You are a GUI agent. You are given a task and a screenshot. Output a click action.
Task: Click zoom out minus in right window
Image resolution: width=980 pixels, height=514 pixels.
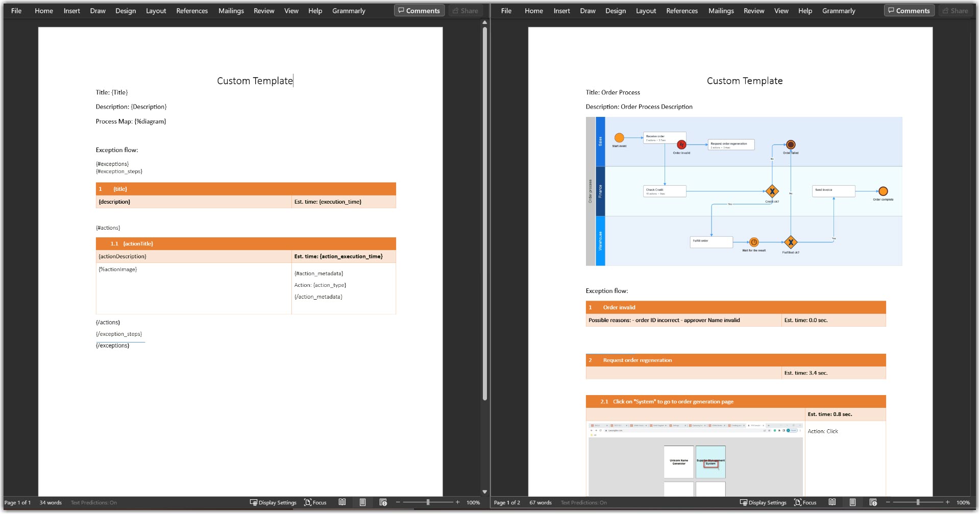888,502
